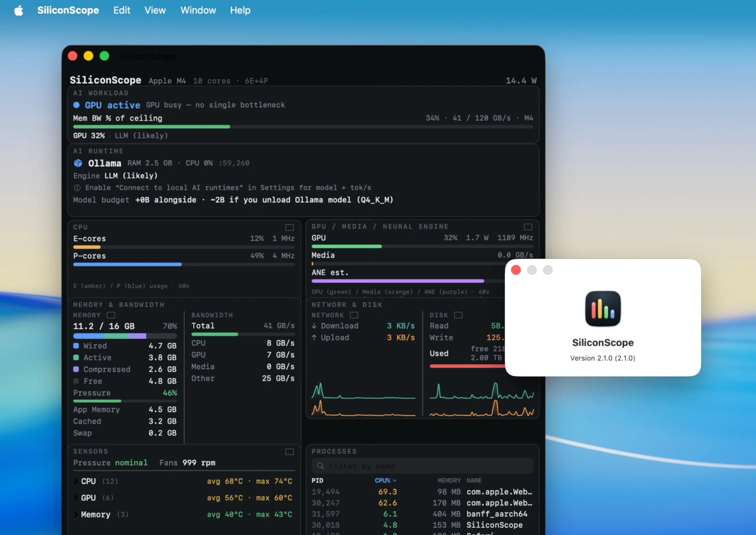Select the process row with PID 30,247
Screen dimensions: 756x535
click(x=422, y=503)
